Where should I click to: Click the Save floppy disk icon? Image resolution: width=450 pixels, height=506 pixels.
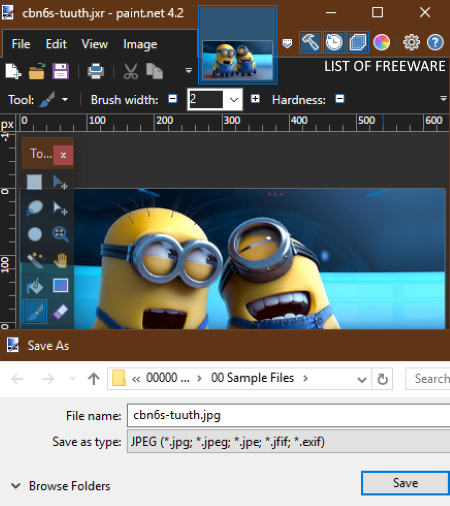coord(60,71)
